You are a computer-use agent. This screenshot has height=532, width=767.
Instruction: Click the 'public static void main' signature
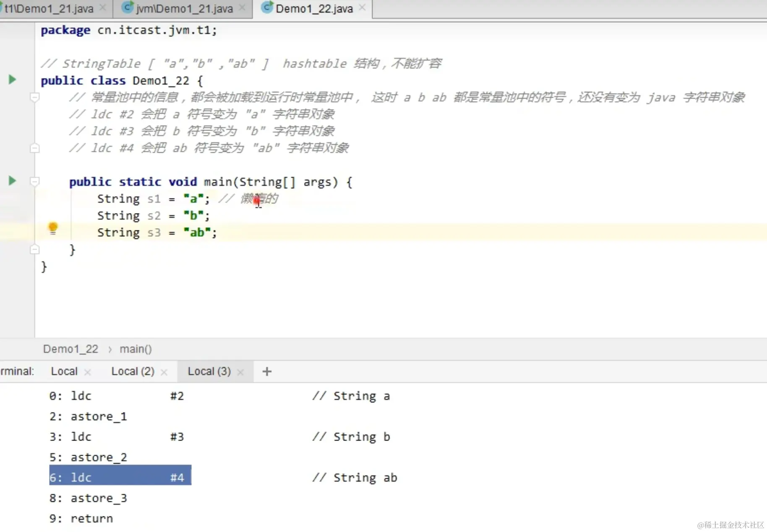[211, 182]
